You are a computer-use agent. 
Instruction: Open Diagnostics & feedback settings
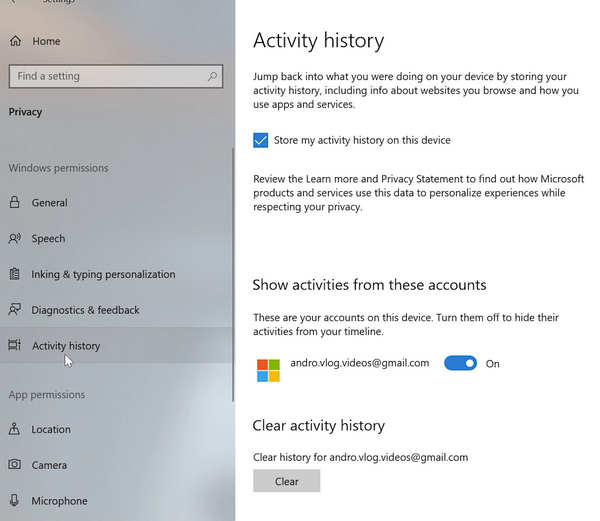(86, 310)
